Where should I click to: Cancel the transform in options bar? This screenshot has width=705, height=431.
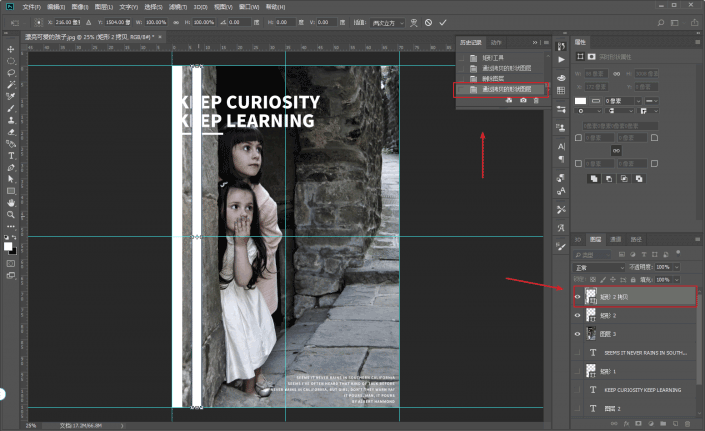428,22
